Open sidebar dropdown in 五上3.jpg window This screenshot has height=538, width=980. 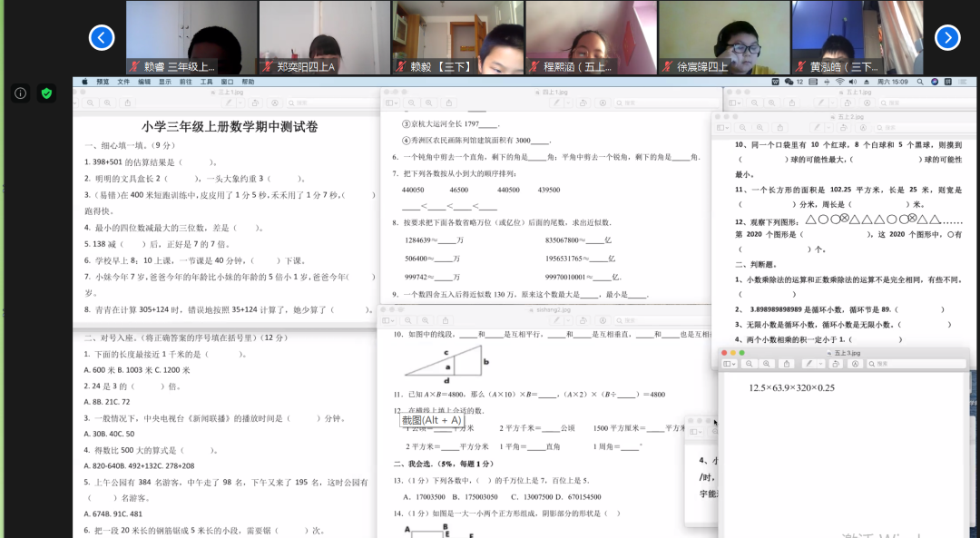(730, 364)
